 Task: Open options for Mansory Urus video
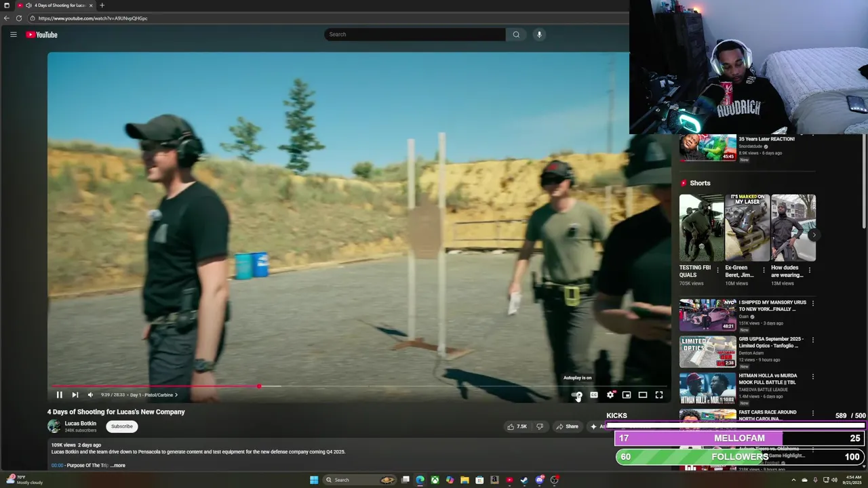coord(813,303)
